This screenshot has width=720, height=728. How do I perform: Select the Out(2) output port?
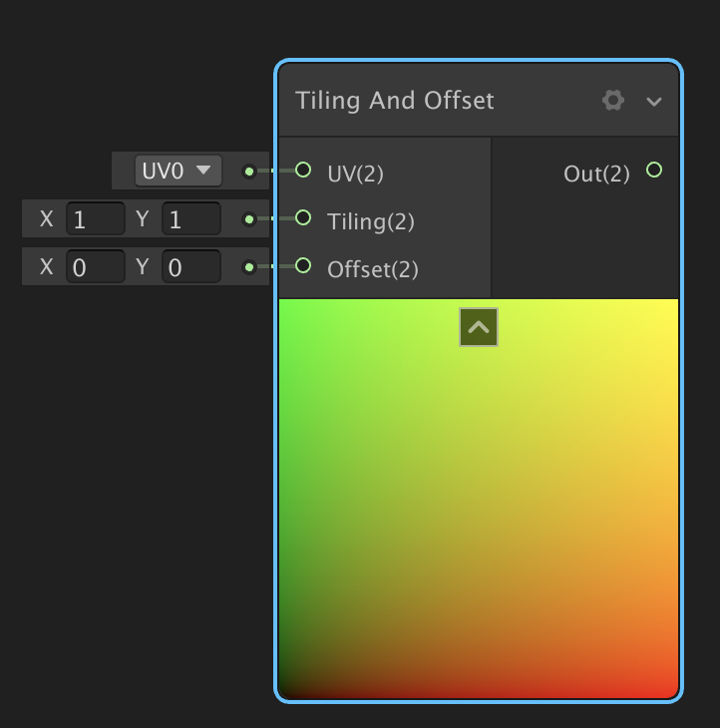654,170
